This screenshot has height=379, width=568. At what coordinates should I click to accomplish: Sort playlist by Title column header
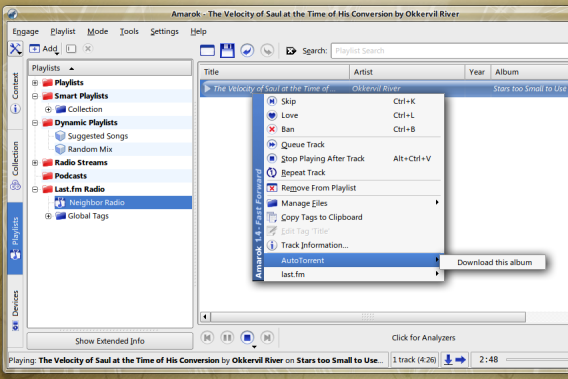[x=274, y=72]
